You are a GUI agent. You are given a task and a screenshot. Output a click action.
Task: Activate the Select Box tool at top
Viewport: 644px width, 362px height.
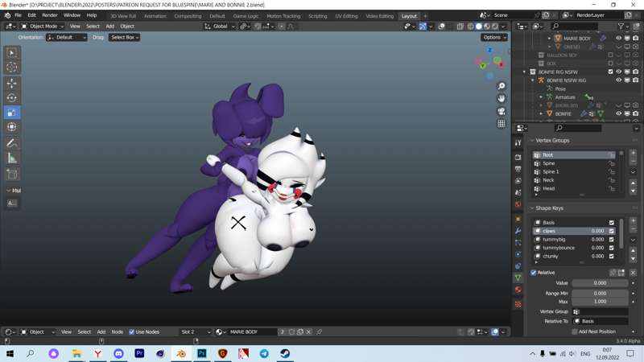(x=12, y=52)
